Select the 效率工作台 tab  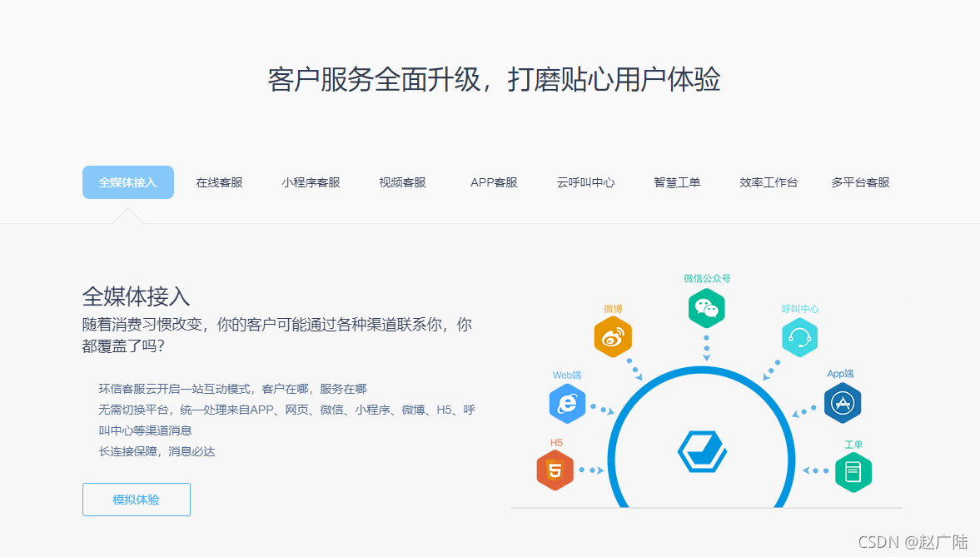(x=768, y=183)
